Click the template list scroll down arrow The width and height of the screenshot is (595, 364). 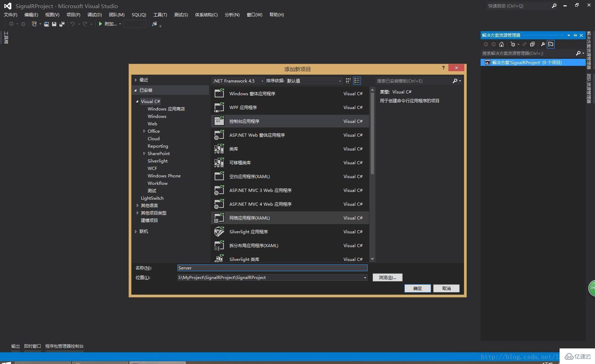point(372,259)
